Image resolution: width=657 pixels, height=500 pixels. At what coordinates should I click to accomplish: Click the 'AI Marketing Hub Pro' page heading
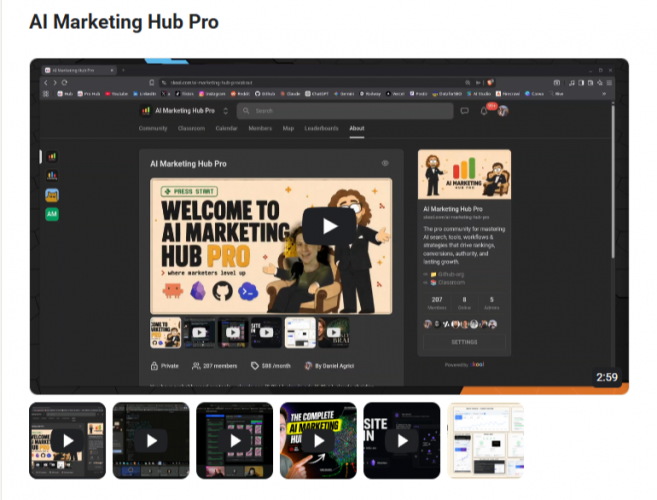pos(124,22)
